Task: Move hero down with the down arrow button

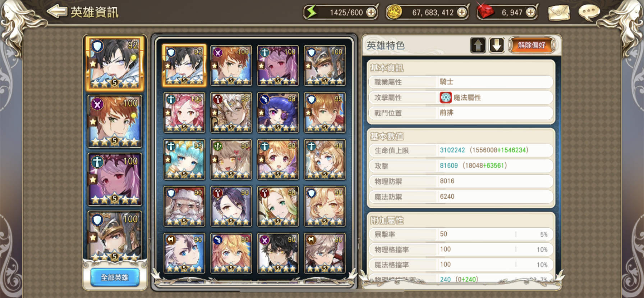Action: coord(497,45)
